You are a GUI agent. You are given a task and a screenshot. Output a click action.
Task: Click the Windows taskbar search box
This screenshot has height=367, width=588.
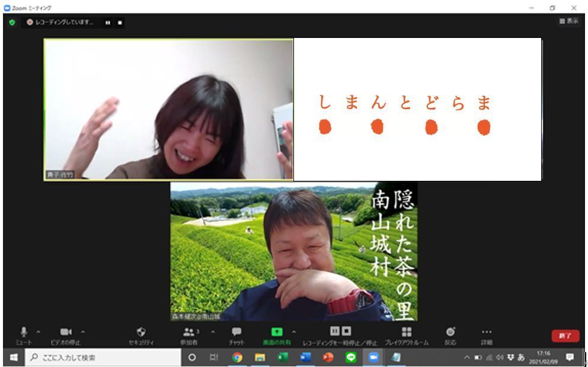tap(104, 358)
